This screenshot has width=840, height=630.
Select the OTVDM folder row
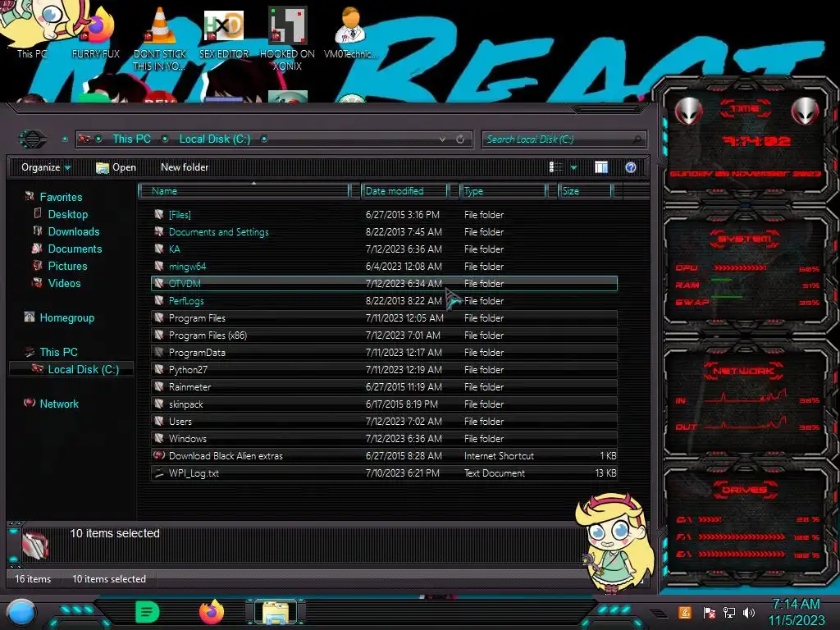point(384,283)
